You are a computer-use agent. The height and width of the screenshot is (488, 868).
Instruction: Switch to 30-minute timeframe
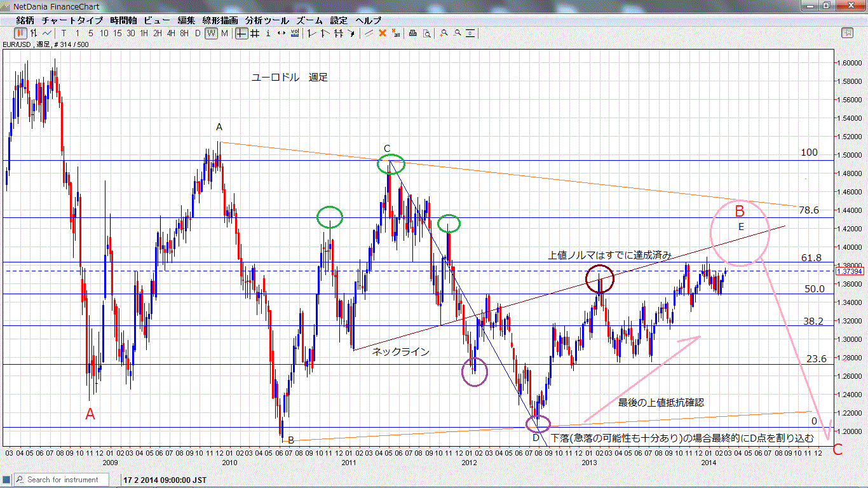click(131, 33)
